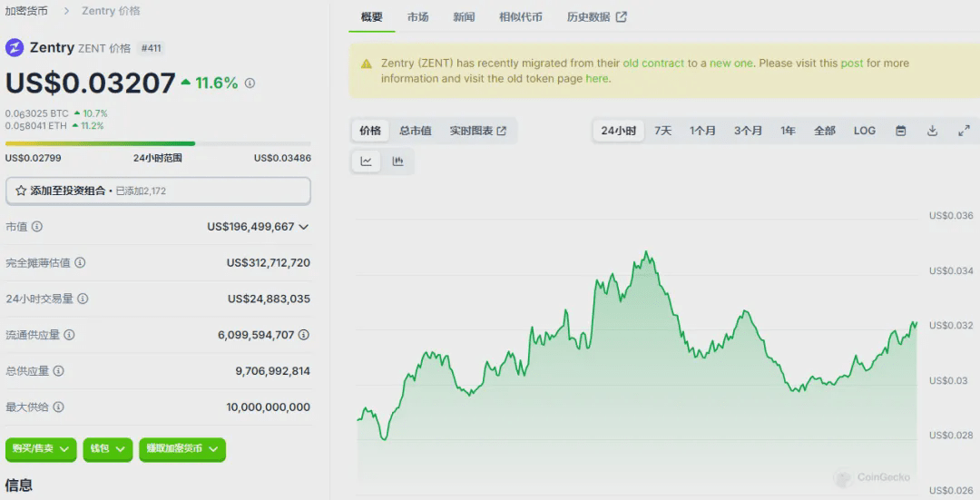Open the here link to old token page
Screen dimensions: 980x500
point(597,79)
